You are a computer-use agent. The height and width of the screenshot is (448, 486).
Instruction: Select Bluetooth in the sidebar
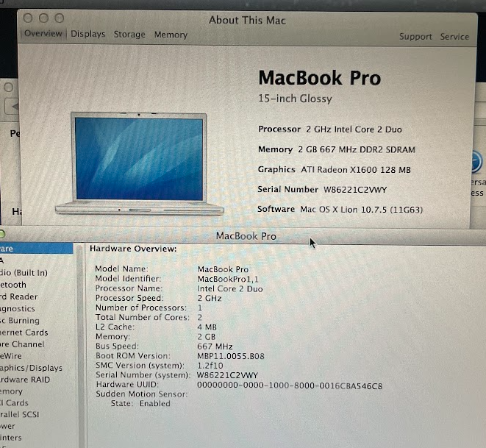(x=13, y=285)
